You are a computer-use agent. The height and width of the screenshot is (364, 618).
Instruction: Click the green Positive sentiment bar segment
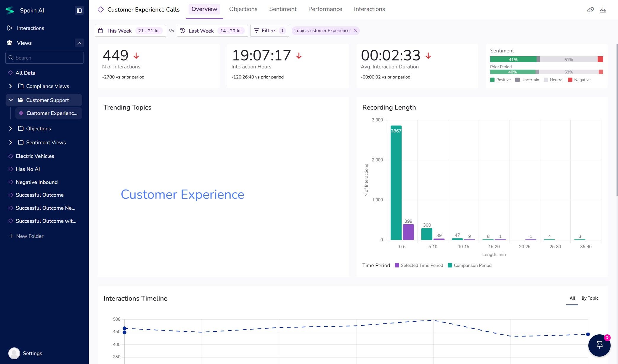tap(513, 60)
